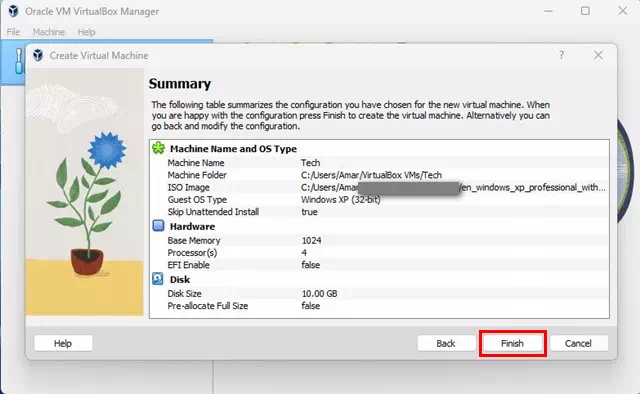The height and width of the screenshot is (394, 640).
Task: Close the Oracle VM VirtualBox Manager window
Action: pos(622,11)
